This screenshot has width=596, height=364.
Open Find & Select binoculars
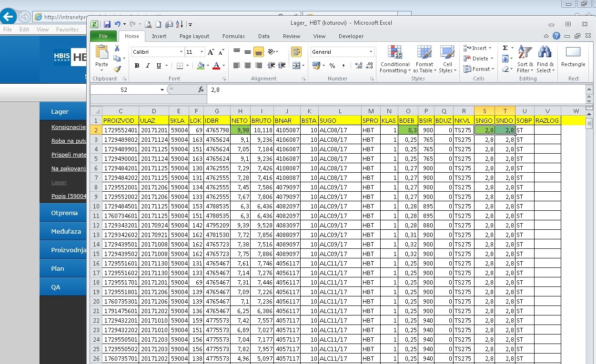pyautogui.click(x=545, y=59)
